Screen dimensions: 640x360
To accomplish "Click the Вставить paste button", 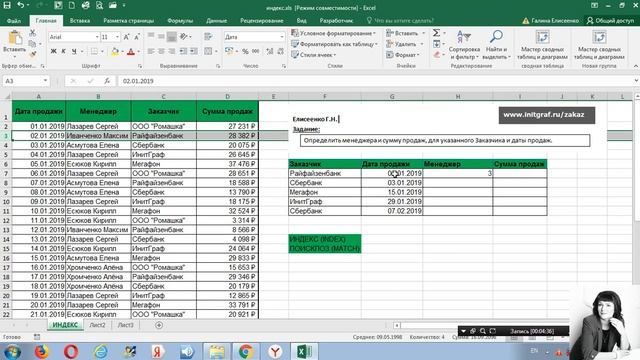I will [15, 44].
